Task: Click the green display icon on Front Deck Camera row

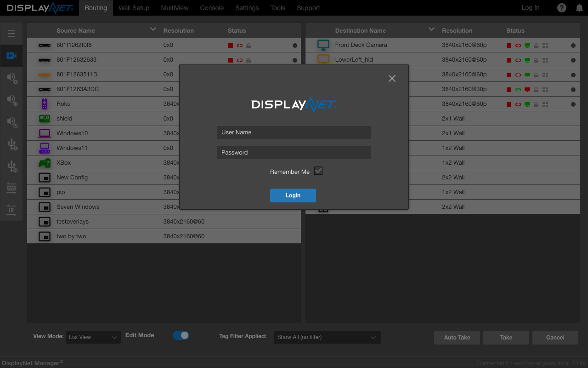Action: tap(527, 46)
